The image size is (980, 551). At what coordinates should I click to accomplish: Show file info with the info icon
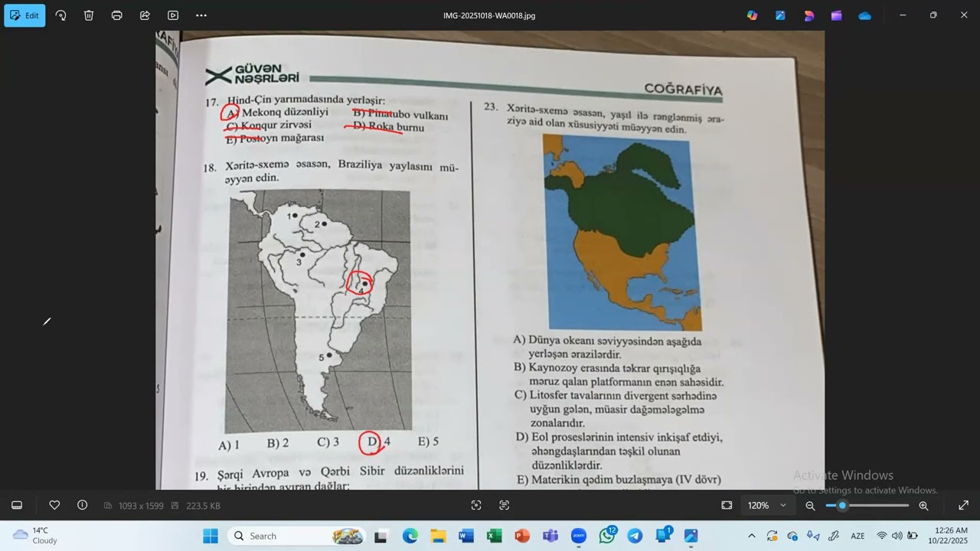click(x=82, y=505)
